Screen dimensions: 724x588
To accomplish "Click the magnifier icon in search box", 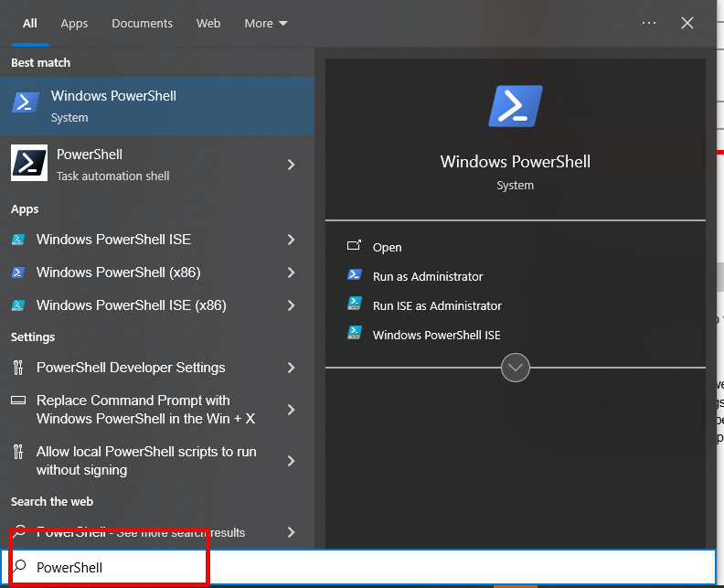I will click(x=19, y=566).
